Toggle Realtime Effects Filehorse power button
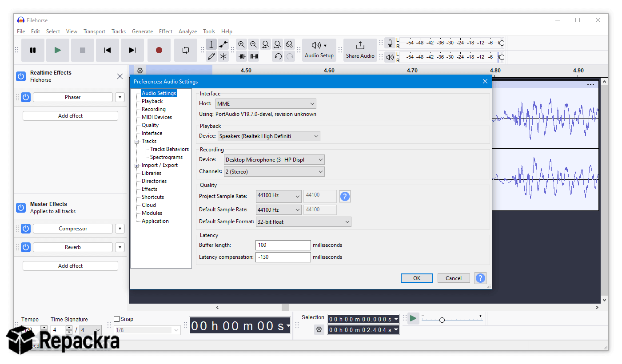 tap(21, 76)
